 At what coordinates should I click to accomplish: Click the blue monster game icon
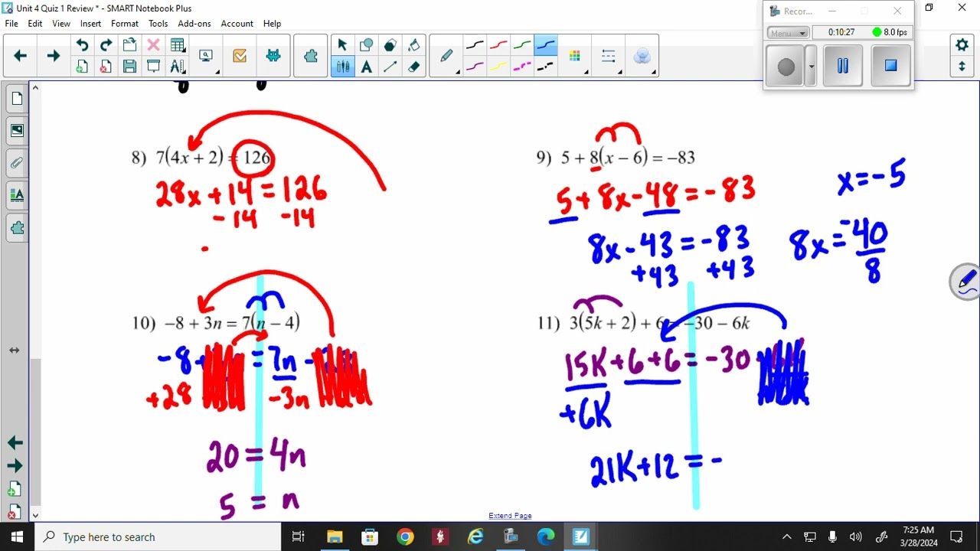pyautogui.click(x=273, y=56)
